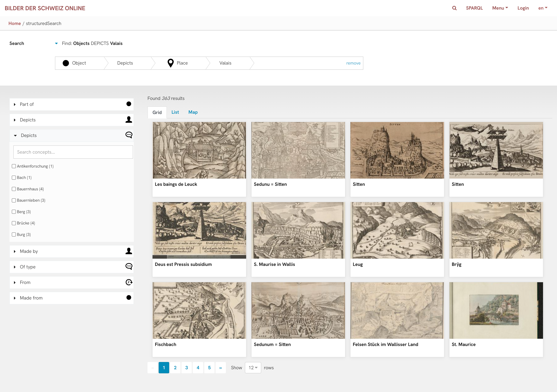
Task: Open the St. Maurice thumbnail
Action: click(496, 310)
